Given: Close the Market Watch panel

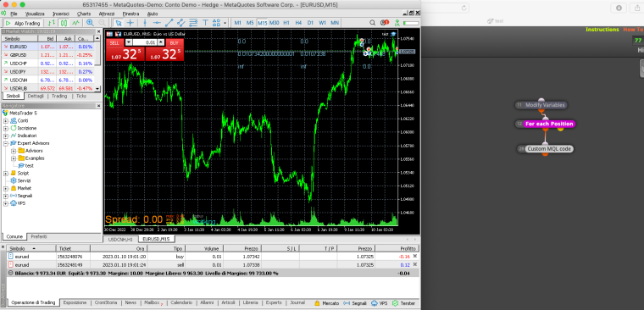Looking at the screenshot, I should pyautogui.click(x=98, y=31).
